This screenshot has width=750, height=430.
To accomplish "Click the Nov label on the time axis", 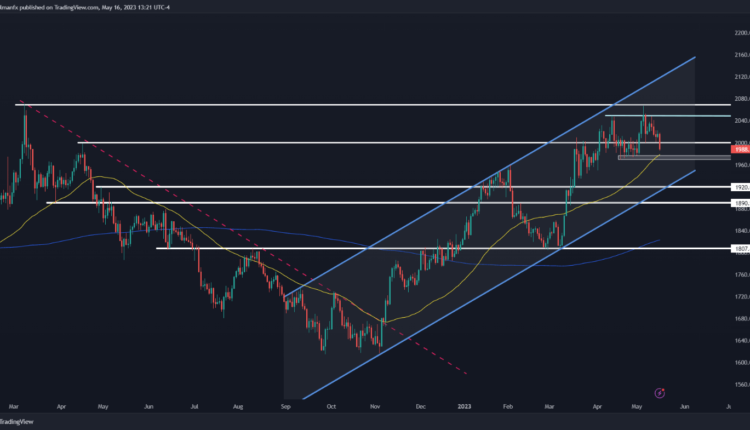I will tap(374, 408).
